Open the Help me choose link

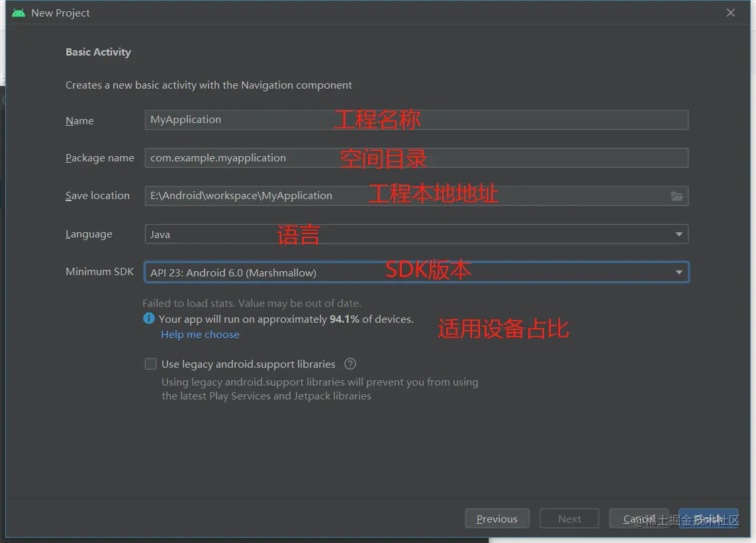pyautogui.click(x=200, y=335)
